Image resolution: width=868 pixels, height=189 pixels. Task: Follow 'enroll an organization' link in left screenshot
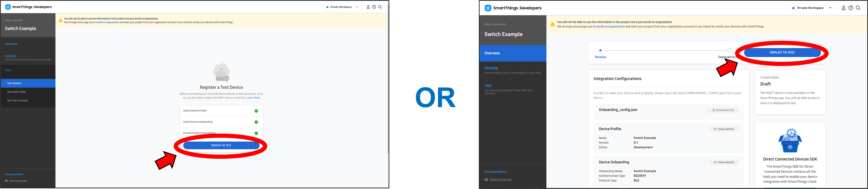click(x=107, y=22)
